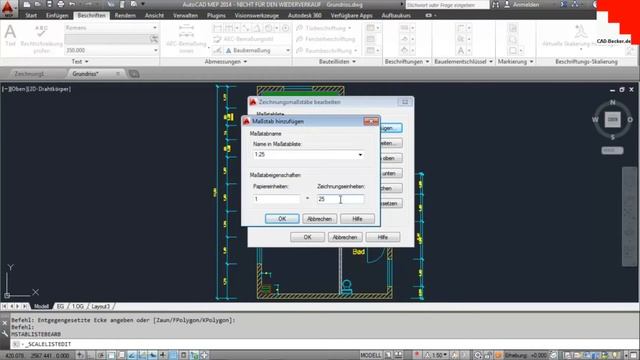This screenshot has width=640, height=360.
Task: Click the Türbeschriftung ribbon item
Action: pos(324,28)
